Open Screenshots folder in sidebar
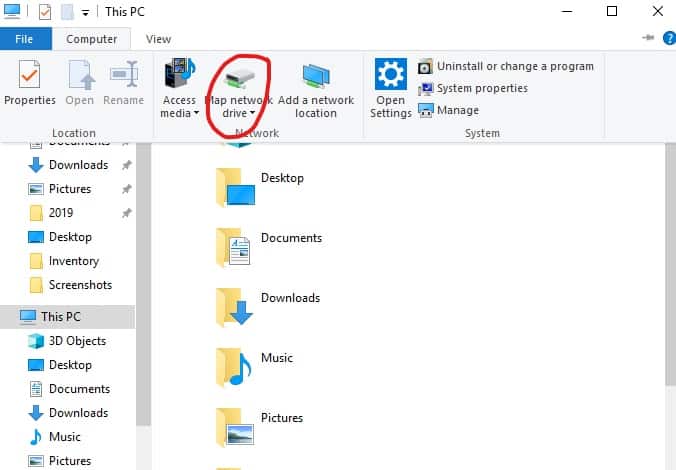This screenshot has width=676, height=470. tap(70, 285)
